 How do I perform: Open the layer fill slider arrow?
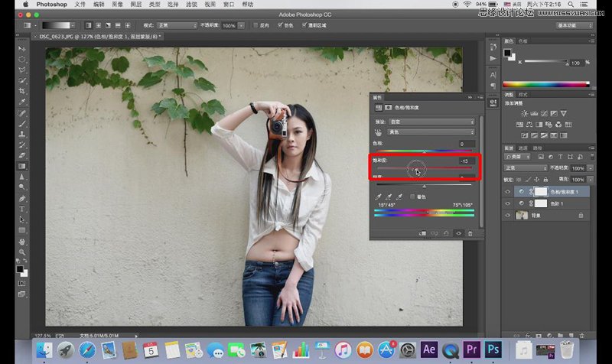pyautogui.click(x=590, y=180)
